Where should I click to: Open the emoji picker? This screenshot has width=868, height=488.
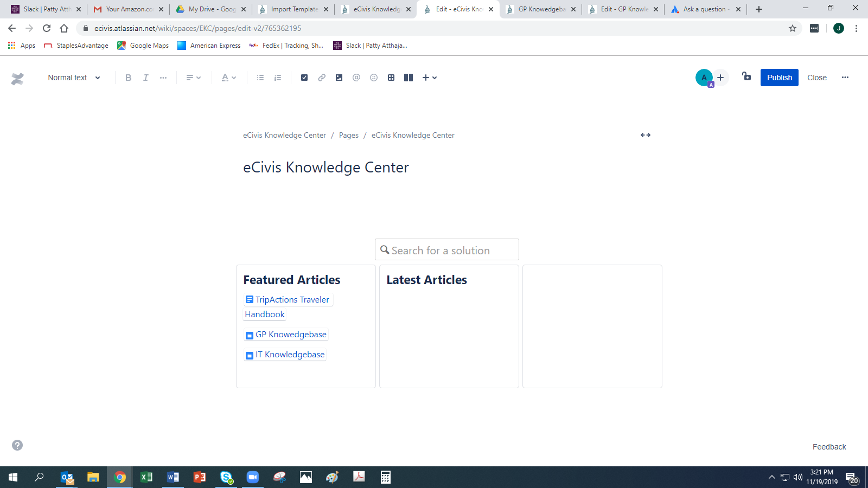(x=374, y=78)
